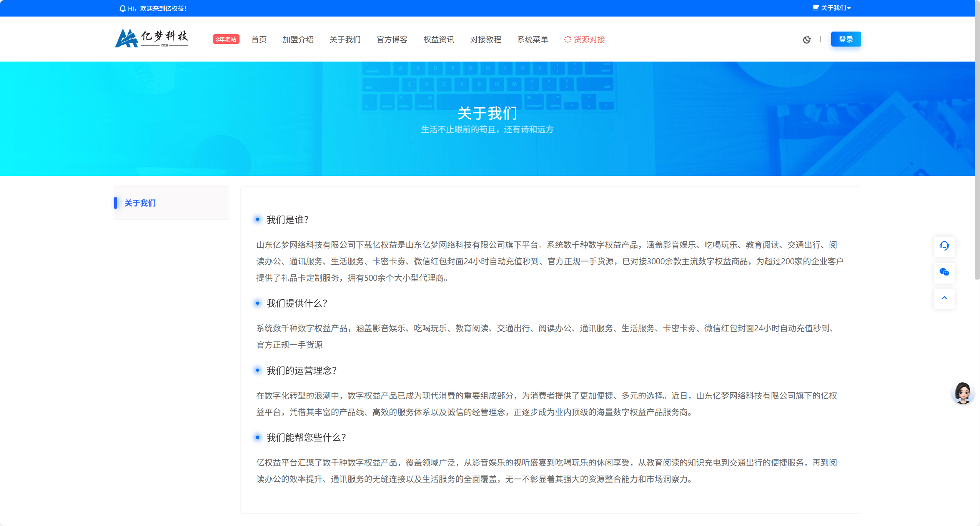Click the 亿梦科技 logo

[151, 38]
